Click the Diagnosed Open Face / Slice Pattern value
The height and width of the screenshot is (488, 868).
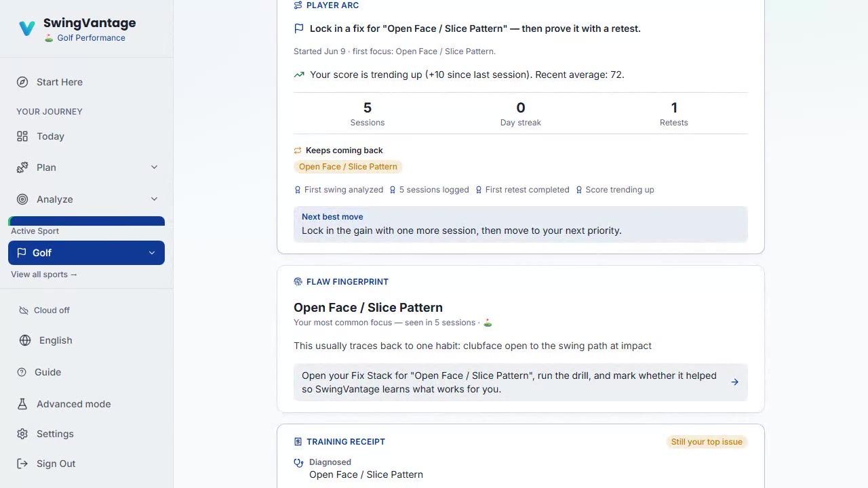pos(366,475)
